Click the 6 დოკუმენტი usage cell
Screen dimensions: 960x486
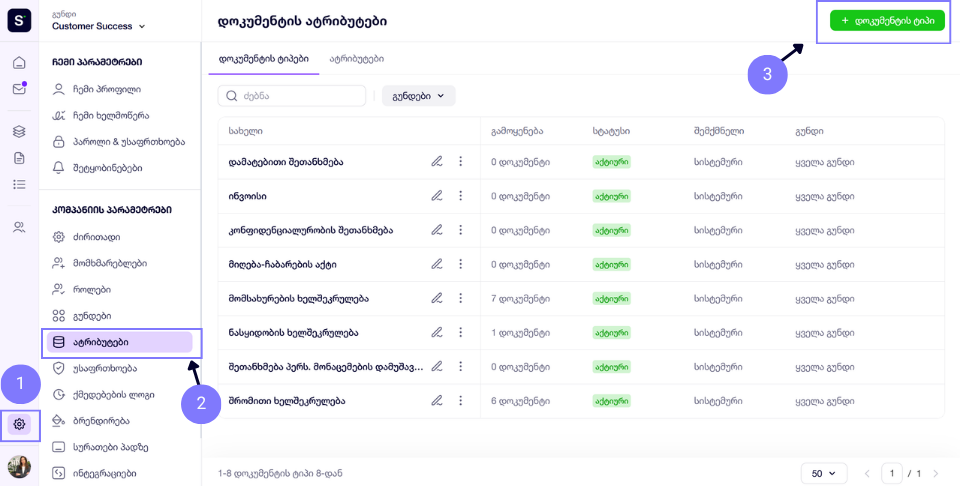pyautogui.click(x=520, y=401)
